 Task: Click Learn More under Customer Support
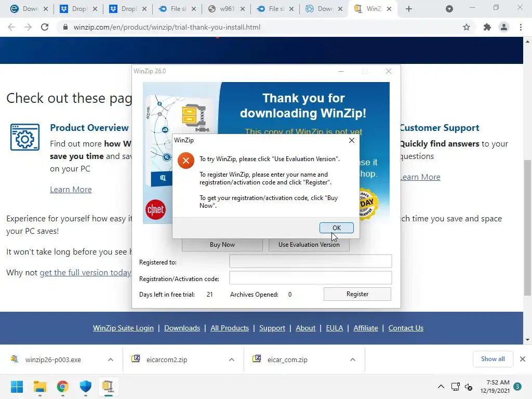click(420, 177)
